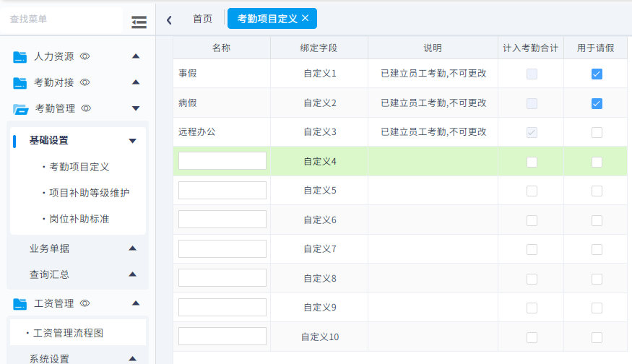
Task: Check 用于请假 for 自定义8
Action: [597, 279]
